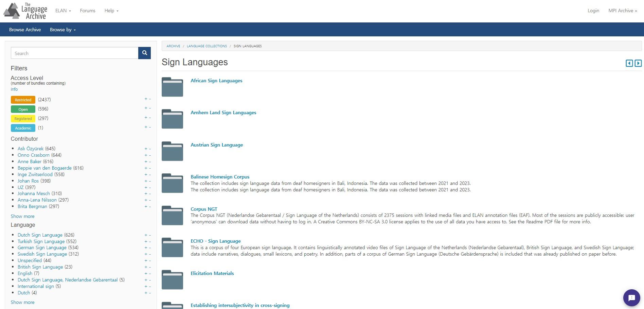The width and height of the screenshot is (644, 309).
Task: Click the green Open access badge
Action: point(23,109)
